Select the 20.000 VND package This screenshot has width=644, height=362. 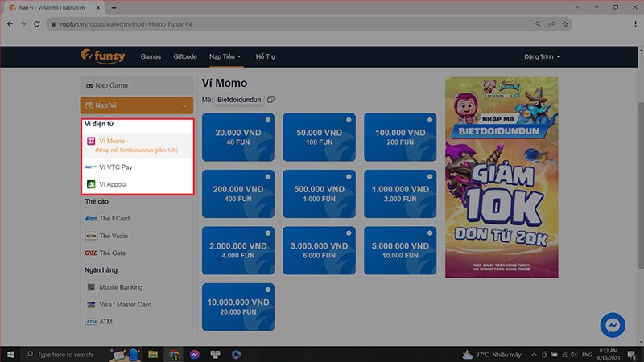(238, 137)
